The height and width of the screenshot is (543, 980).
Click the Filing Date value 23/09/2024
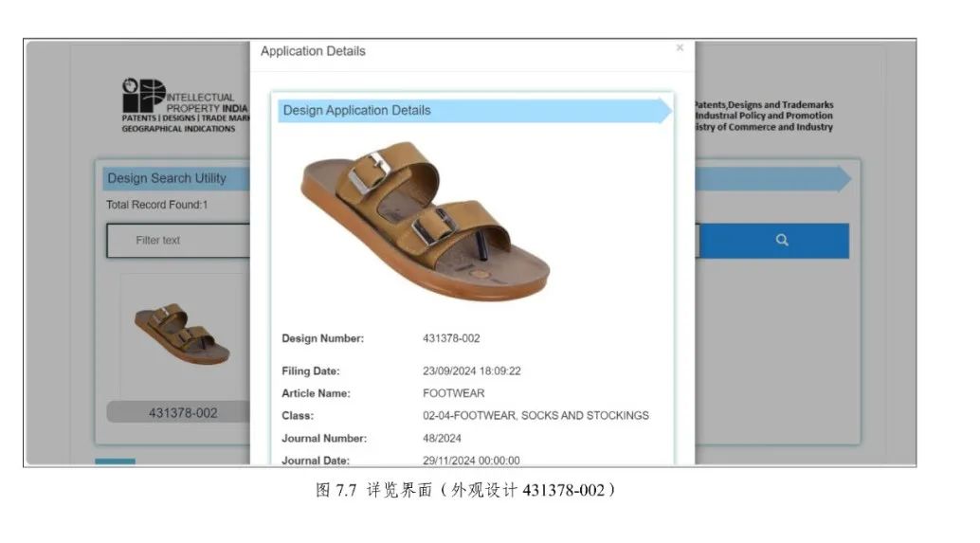point(471,371)
